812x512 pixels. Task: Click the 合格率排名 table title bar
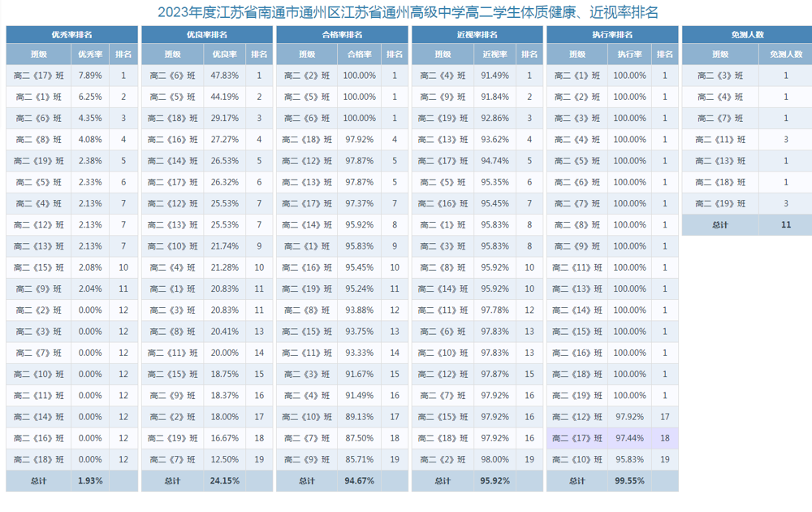tap(342, 35)
